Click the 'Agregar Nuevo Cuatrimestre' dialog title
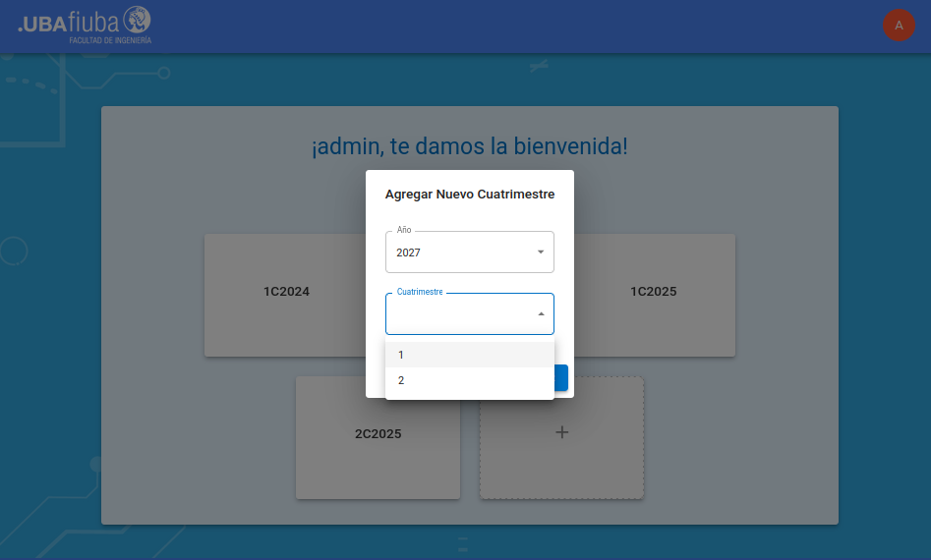Screen dimensions: 931x560 (x=470, y=195)
